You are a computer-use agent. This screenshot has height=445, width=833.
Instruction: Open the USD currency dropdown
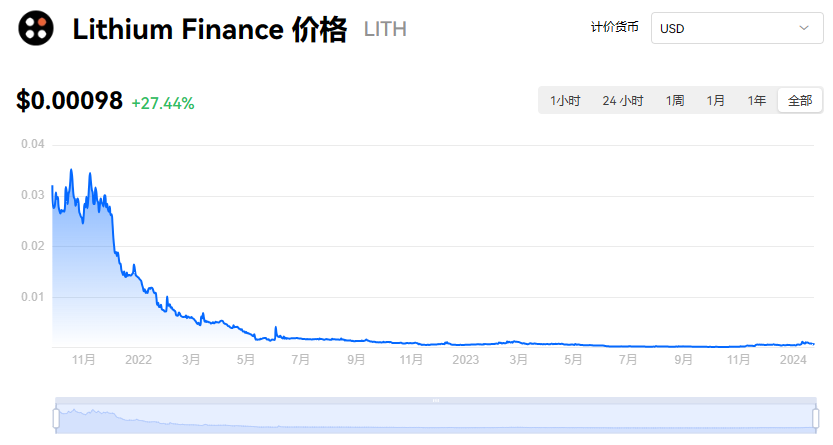pyautogui.click(x=737, y=28)
